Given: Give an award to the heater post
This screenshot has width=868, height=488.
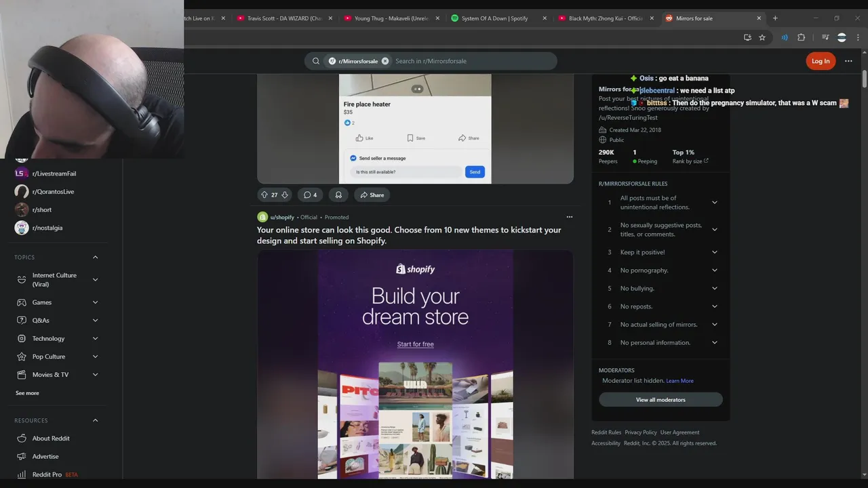Looking at the screenshot, I should point(338,195).
